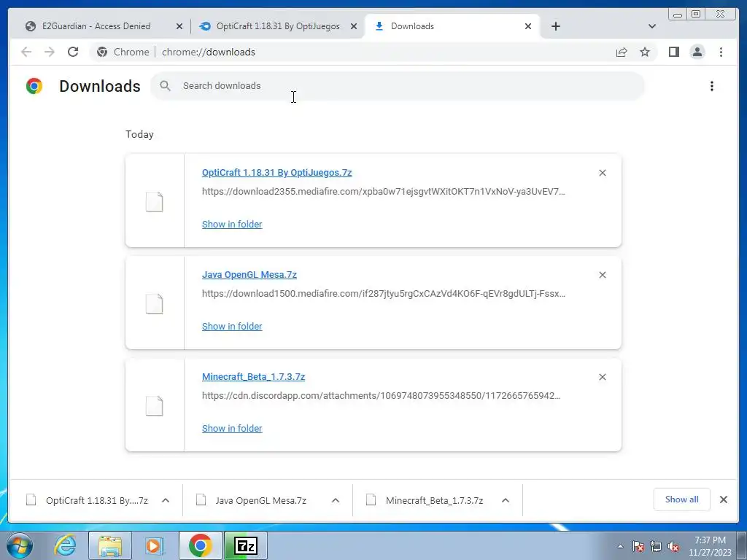The image size is (747, 560).
Task: Open Windows Media Player from the taskbar
Action: point(153,545)
